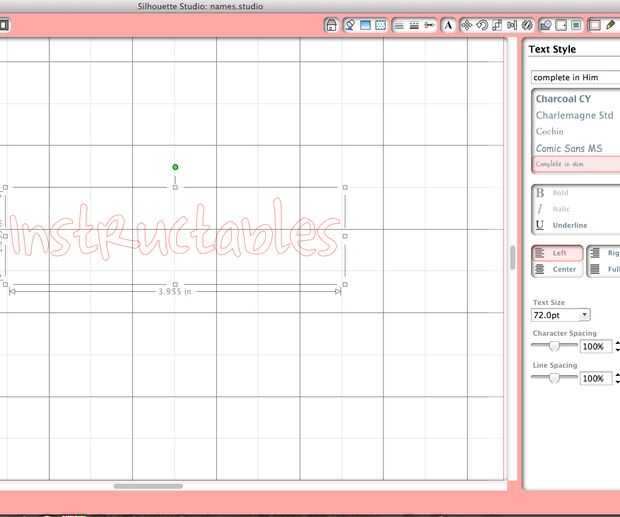620x517 pixels.
Task: Select Left text justification
Action: 558,253
